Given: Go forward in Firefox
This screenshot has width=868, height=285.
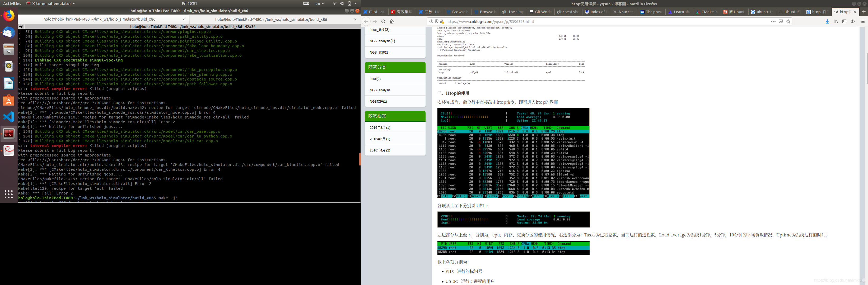Looking at the screenshot, I should tap(375, 21).
